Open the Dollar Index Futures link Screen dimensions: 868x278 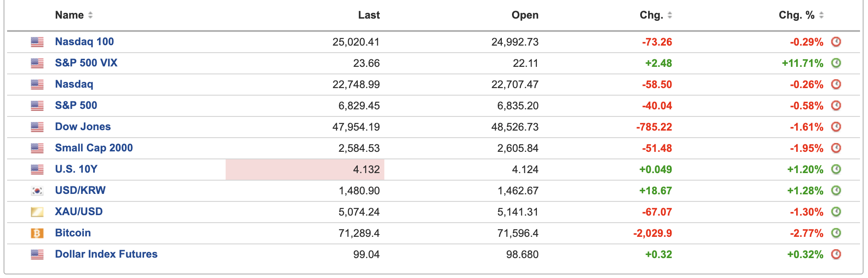[106, 254]
